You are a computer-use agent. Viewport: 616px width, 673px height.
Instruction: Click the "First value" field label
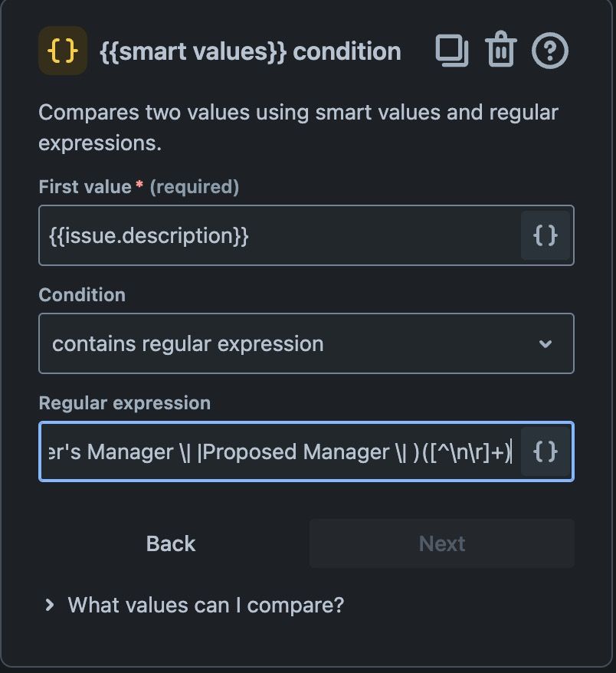(85, 187)
